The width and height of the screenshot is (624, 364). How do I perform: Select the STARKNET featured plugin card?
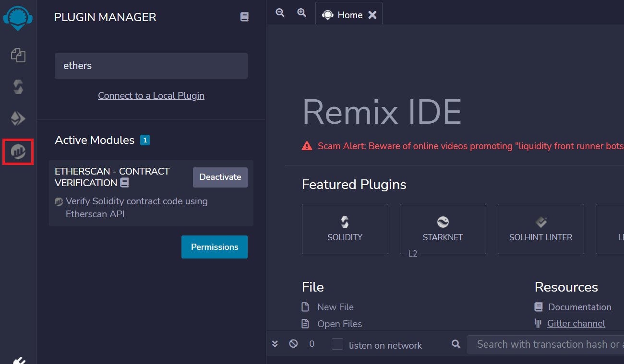pos(443,229)
